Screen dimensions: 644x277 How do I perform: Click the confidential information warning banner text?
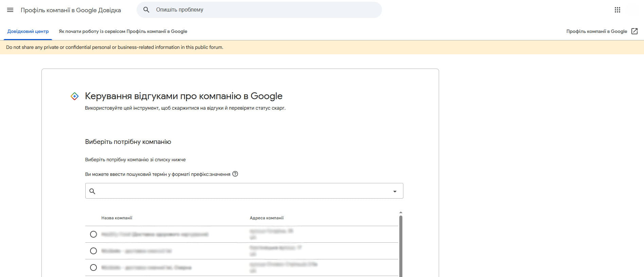coord(115,47)
